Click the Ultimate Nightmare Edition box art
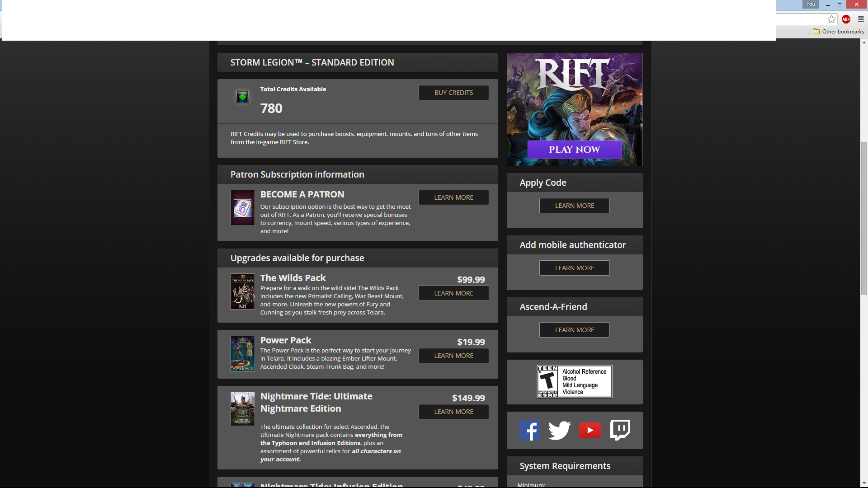 [x=243, y=409]
